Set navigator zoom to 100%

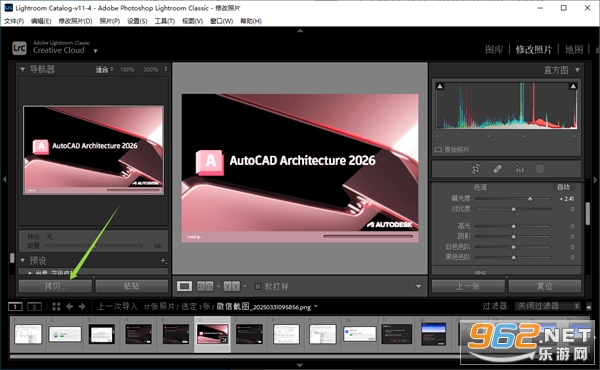pos(127,69)
